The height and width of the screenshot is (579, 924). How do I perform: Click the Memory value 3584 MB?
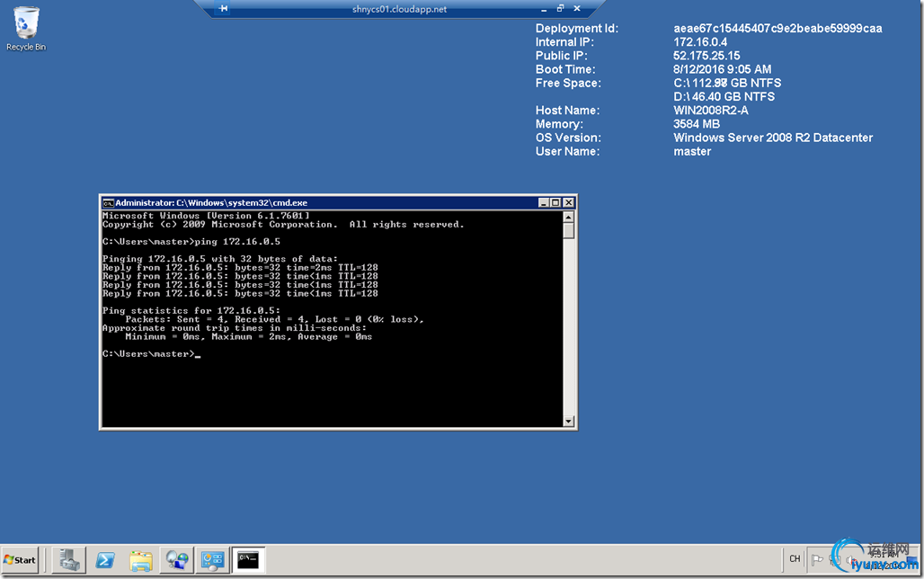point(697,124)
